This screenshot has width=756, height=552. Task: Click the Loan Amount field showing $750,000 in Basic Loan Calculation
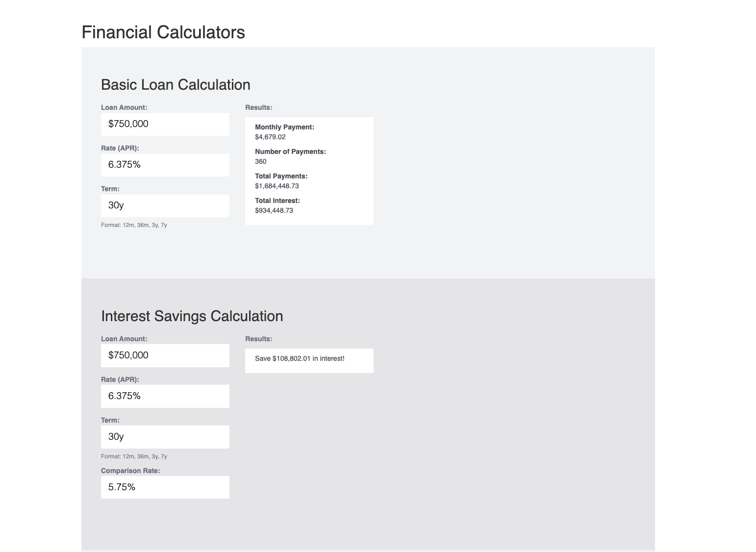coord(165,124)
